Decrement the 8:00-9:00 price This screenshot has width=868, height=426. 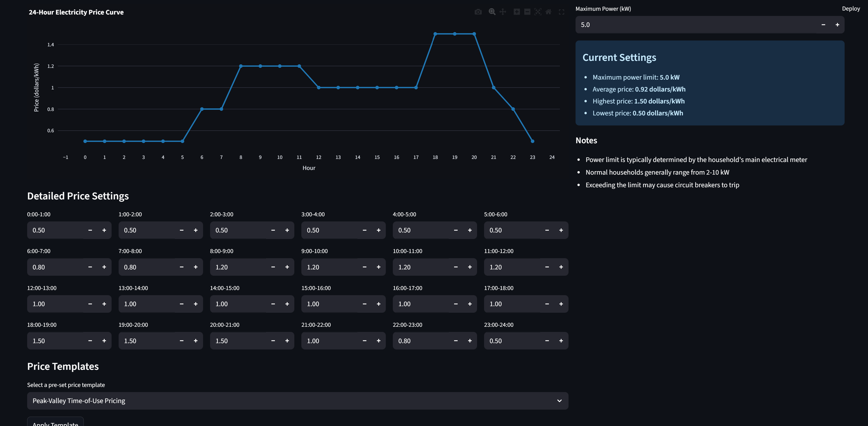pos(273,267)
